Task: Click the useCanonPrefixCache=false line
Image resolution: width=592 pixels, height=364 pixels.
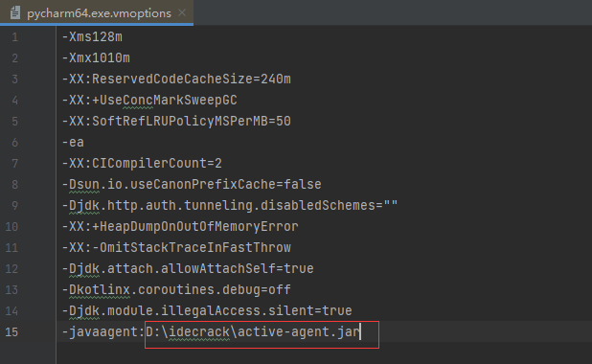Action: 192,185
